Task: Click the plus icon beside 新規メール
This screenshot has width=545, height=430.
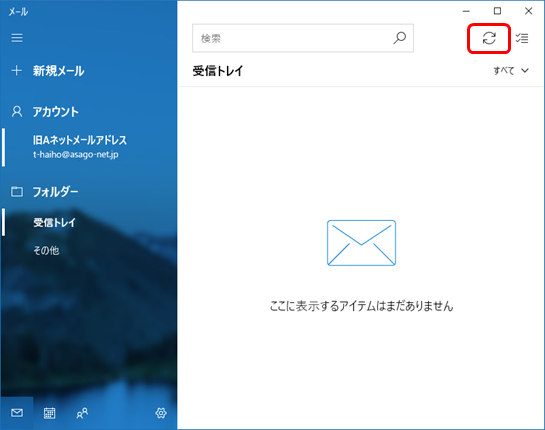Action: point(16,71)
